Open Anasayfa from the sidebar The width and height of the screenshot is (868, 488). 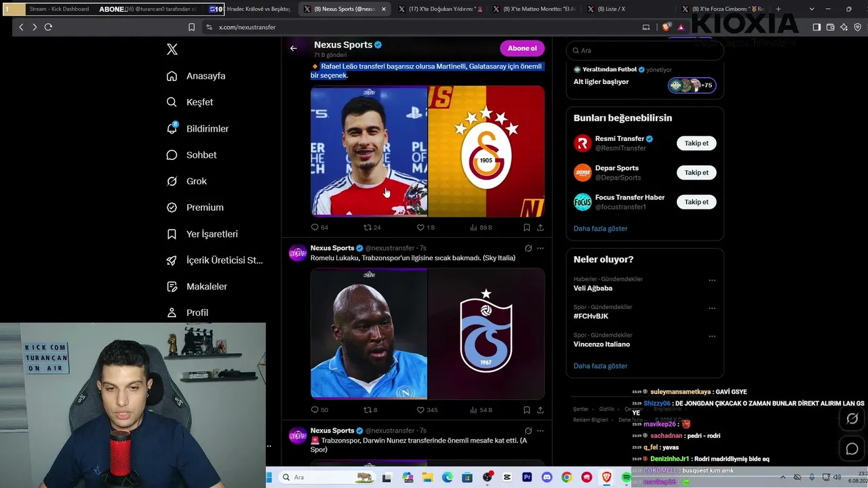(196, 76)
